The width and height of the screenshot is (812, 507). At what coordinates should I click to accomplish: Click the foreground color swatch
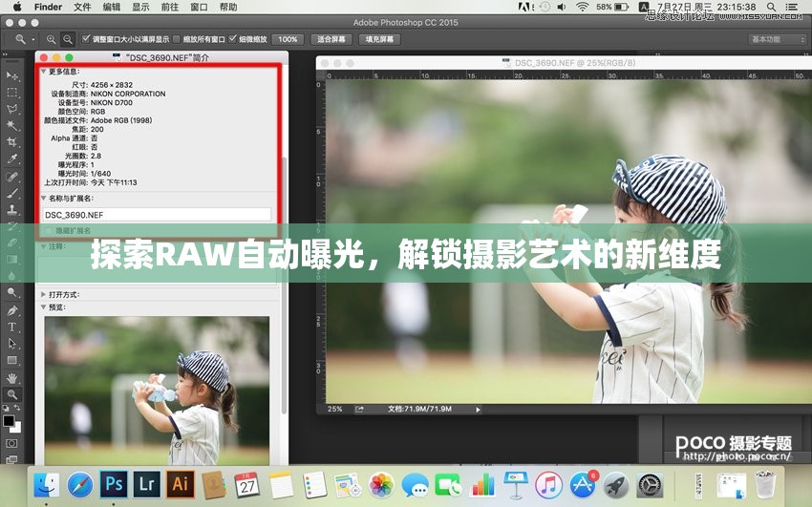coord(9,421)
